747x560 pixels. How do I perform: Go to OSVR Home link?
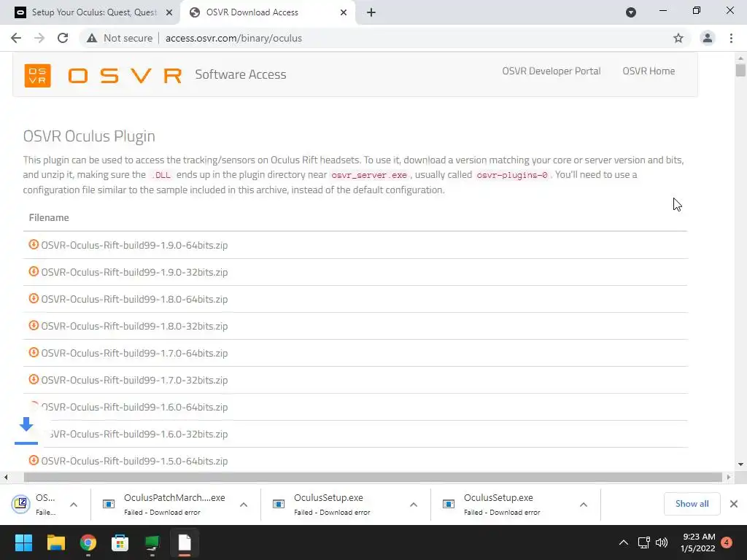649,71
